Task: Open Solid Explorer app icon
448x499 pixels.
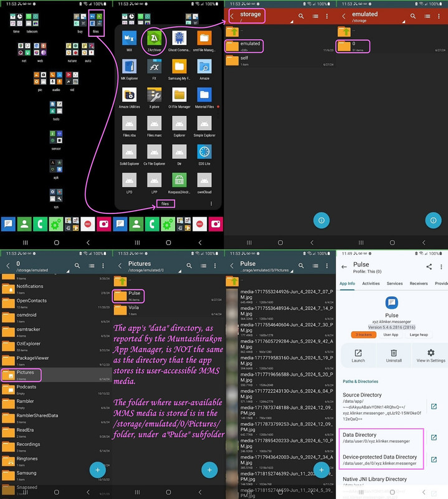Action: (x=129, y=152)
